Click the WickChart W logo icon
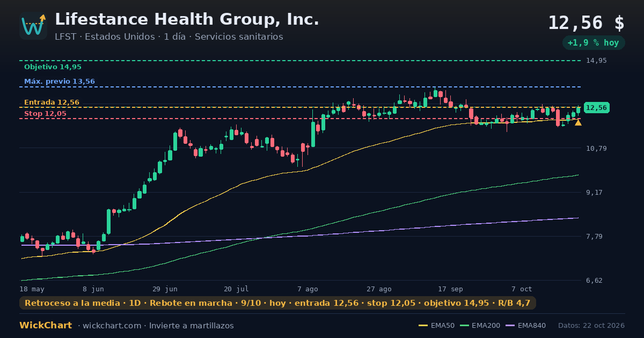This screenshot has width=644, height=338. (x=33, y=26)
